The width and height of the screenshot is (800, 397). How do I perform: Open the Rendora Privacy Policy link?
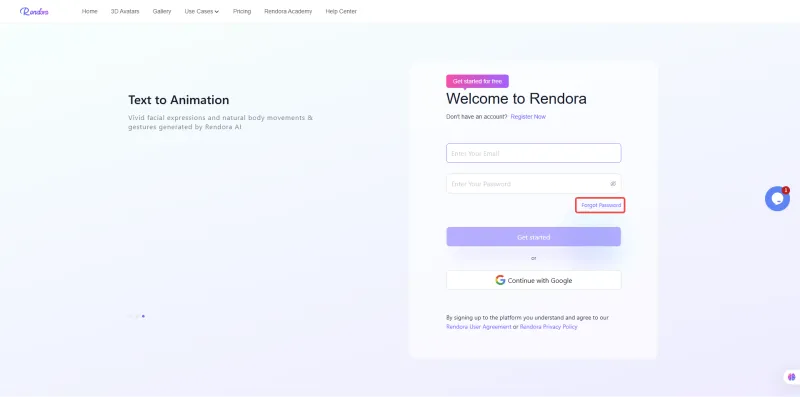tap(548, 327)
